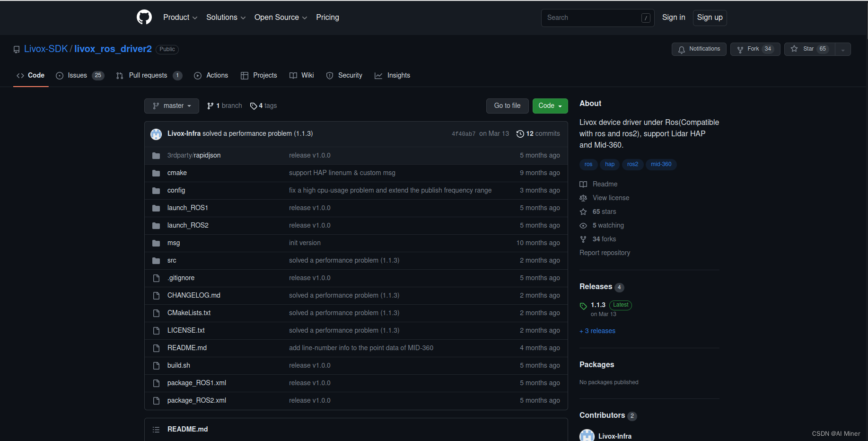This screenshot has height=441, width=868.
Task: Open the LICENSE.txt file
Action: (x=186, y=331)
